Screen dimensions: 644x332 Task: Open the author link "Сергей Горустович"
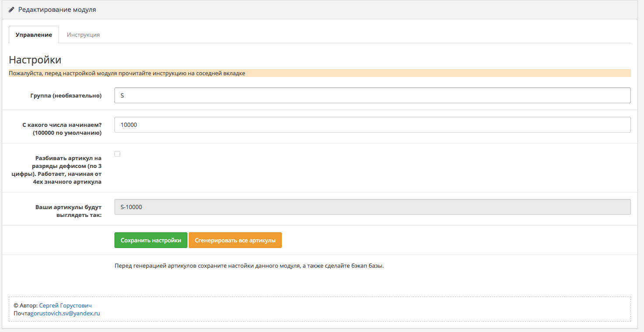(x=66, y=305)
